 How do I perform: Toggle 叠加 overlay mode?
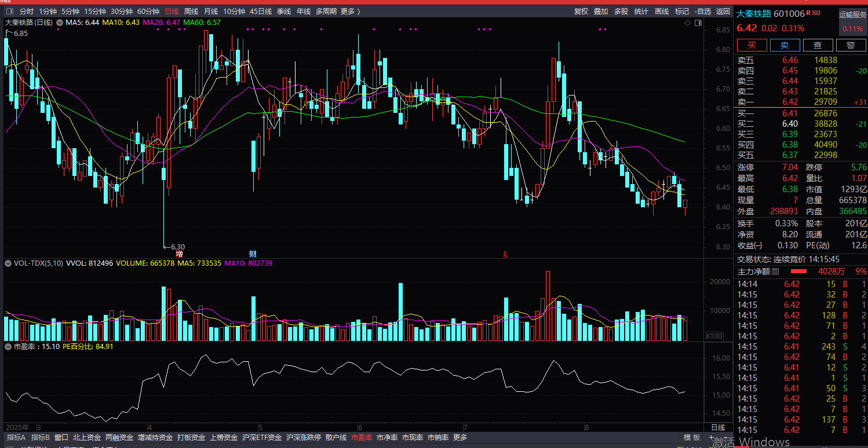point(601,12)
